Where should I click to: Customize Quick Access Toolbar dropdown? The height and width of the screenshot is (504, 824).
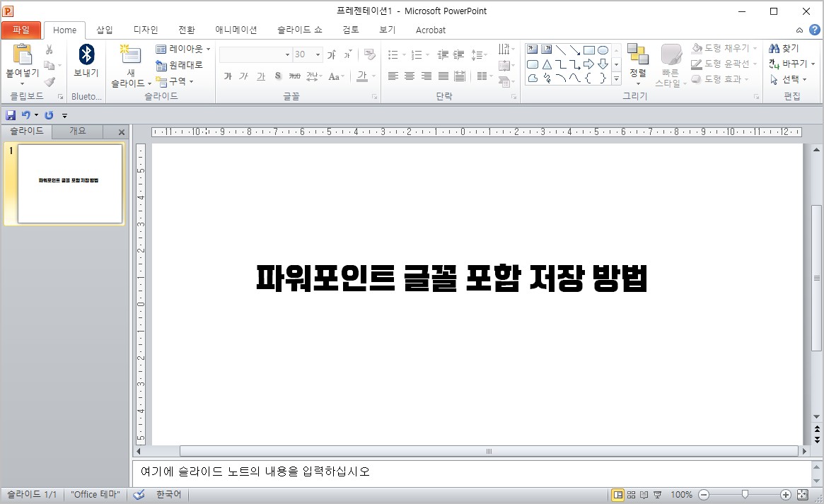click(64, 115)
